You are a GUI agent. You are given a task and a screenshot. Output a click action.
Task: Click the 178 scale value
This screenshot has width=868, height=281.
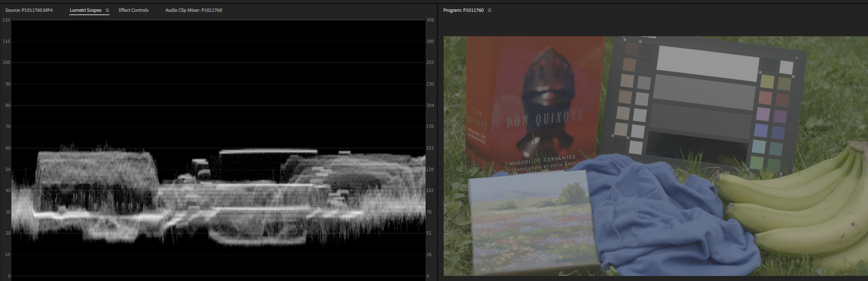pyautogui.click(x=430, y=126)
